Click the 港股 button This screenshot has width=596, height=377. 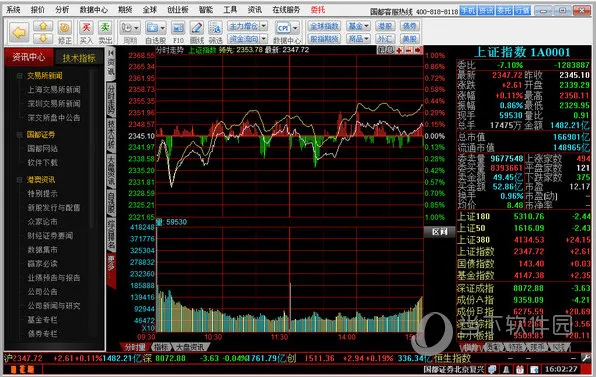(385, 26)
